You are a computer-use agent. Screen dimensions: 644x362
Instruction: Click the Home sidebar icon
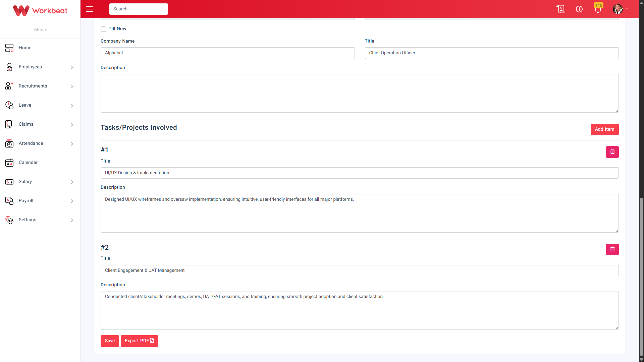click(9, 48)
